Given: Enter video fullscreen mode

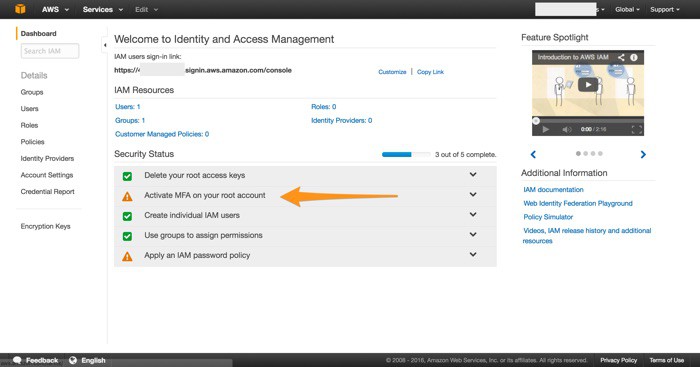Looking at the screenshot, I should pyautogui.click(x=637, y=129).
